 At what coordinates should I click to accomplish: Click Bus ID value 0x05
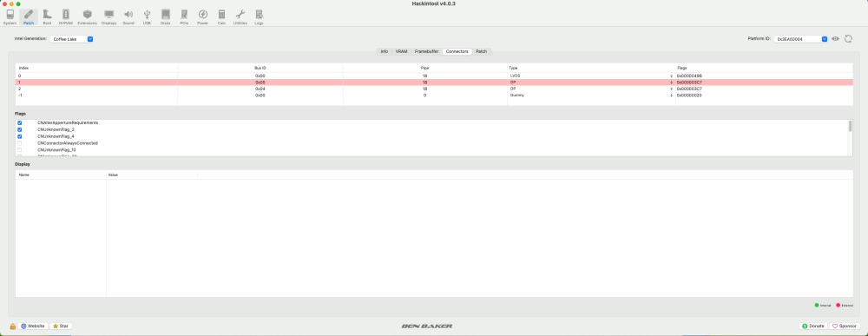click(260, 82)
